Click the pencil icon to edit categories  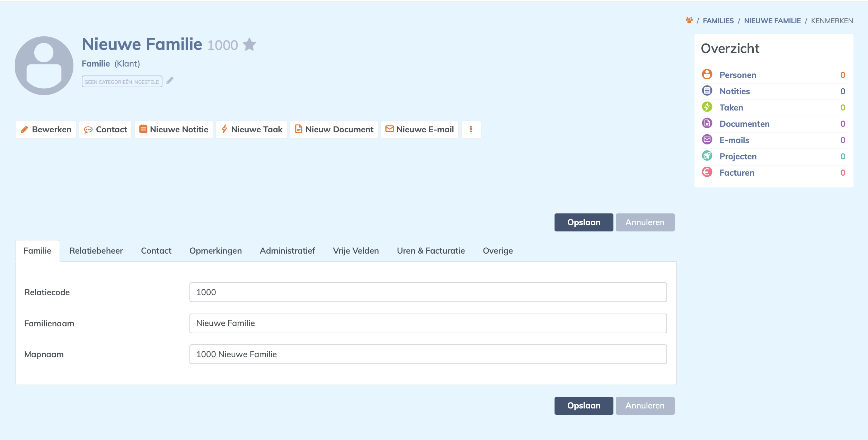[x=170, y=81]
